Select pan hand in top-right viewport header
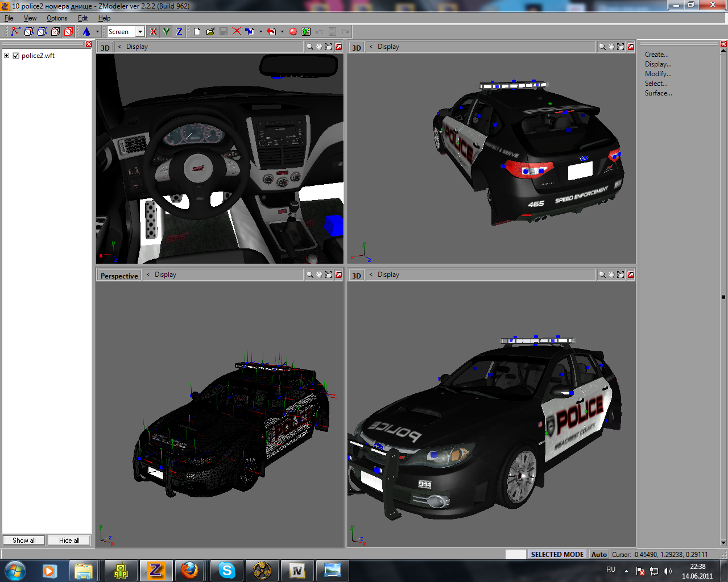 pyautogui.click(x=611, y=47)
